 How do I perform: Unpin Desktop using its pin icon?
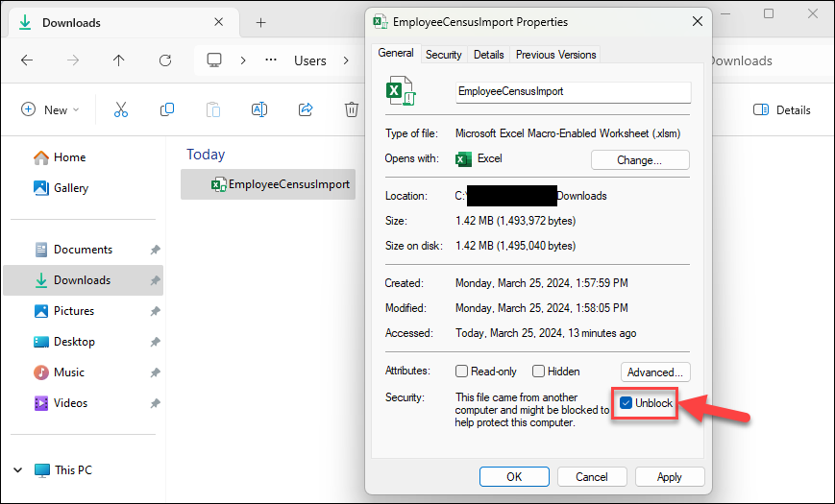[x=155, y=342]
